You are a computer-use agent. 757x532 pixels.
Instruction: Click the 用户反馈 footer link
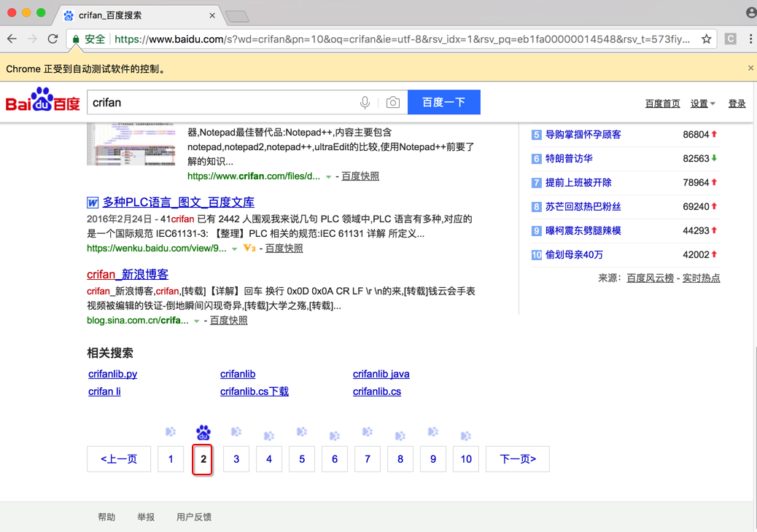[x=193, y=517]
